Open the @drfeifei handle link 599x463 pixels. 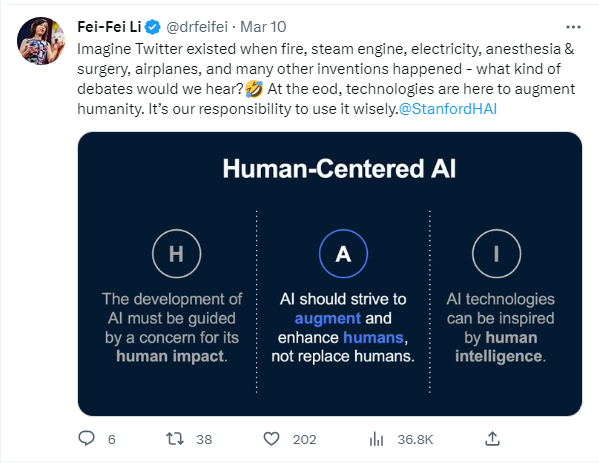[x=197, y=27]
